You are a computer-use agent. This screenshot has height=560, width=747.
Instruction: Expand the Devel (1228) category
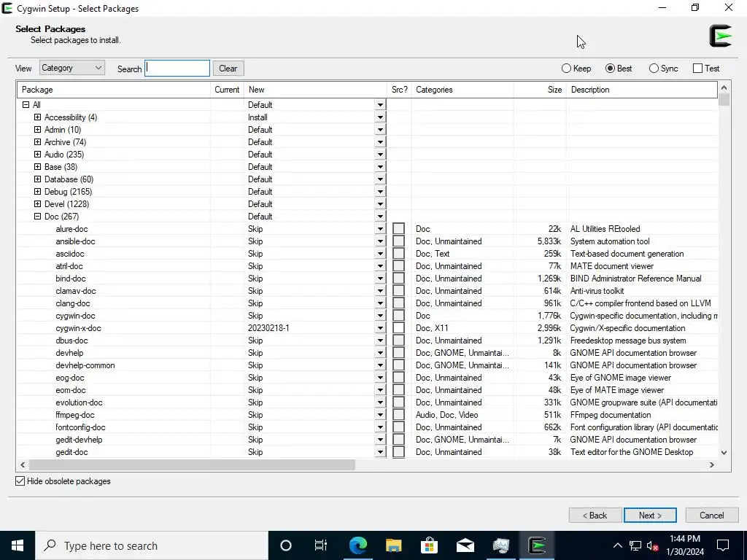(38, 204)
